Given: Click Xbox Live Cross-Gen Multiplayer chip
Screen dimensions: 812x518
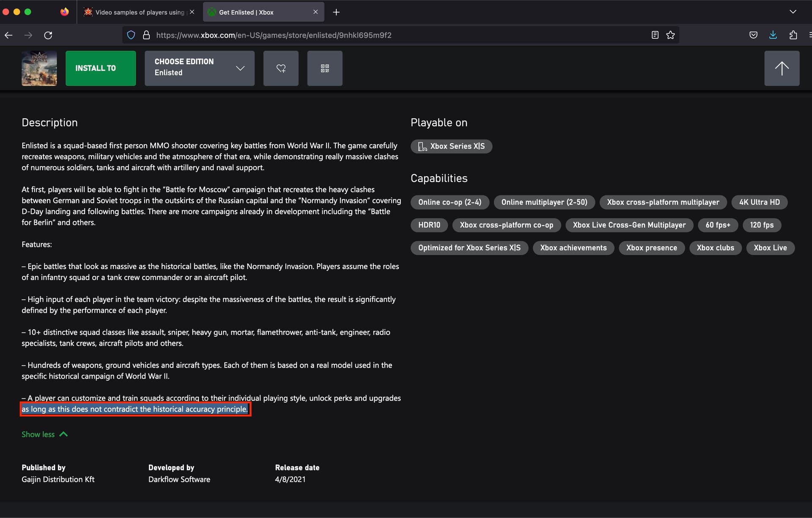Looking at the screenshot, I should [x=629, y=225].
